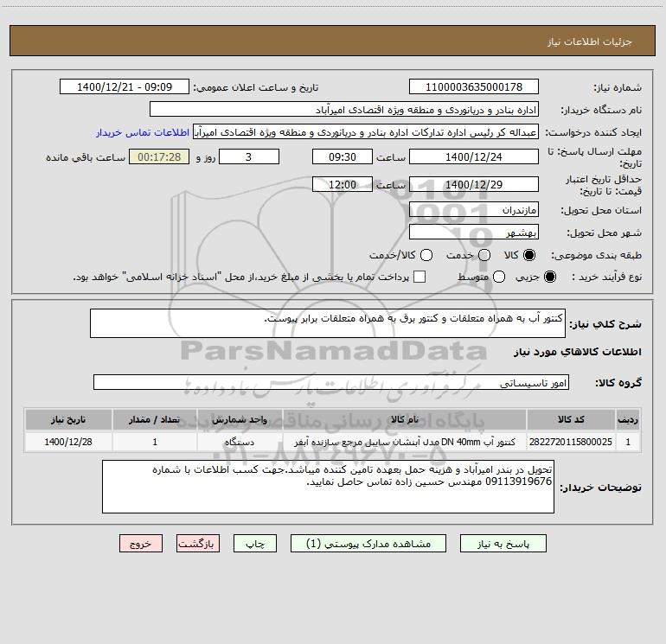Click the general description text area
This screenshot has width=666, height=644.
(328, 323)
